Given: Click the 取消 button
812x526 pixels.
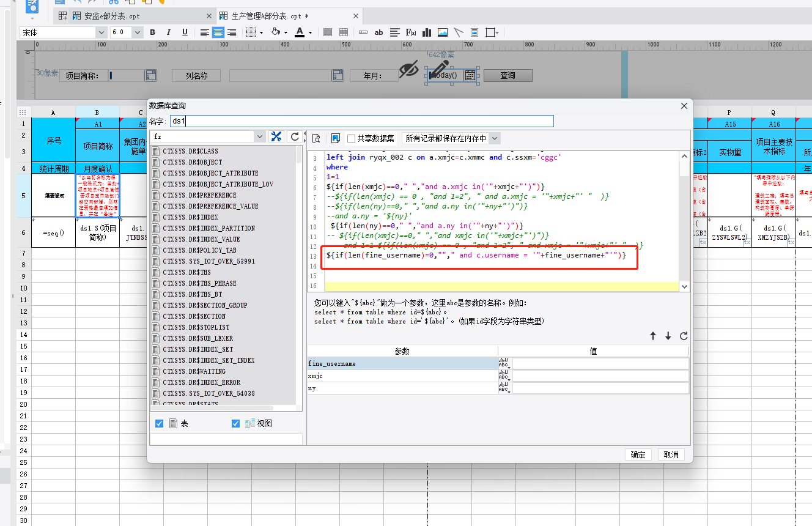Looking at the screenshot, I should coord(671,454).
